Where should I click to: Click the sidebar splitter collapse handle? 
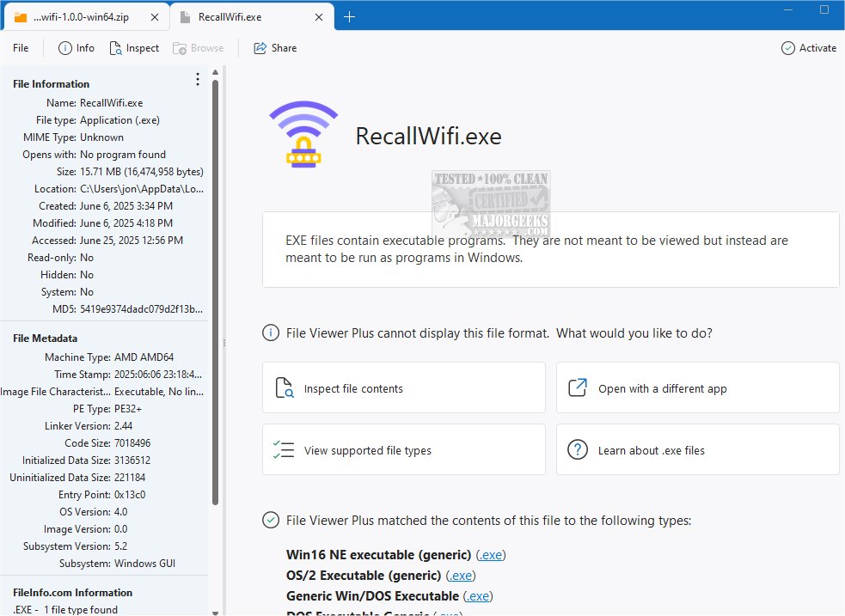[224, 343]
